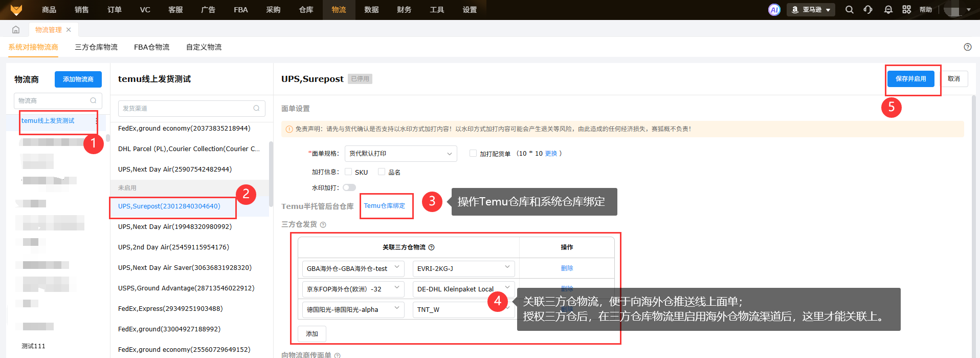
Task: Click 添加 button under 三方仓物流 table
Action: 312,334
